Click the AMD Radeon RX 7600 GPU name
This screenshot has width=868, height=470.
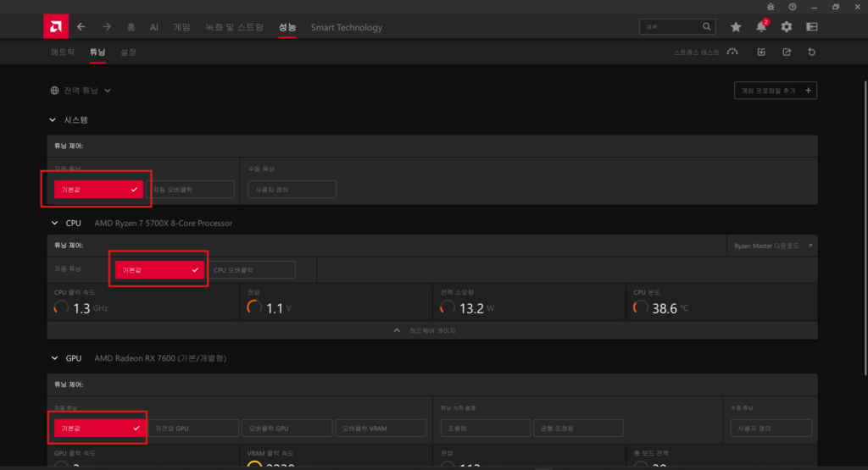click(160, 357)
